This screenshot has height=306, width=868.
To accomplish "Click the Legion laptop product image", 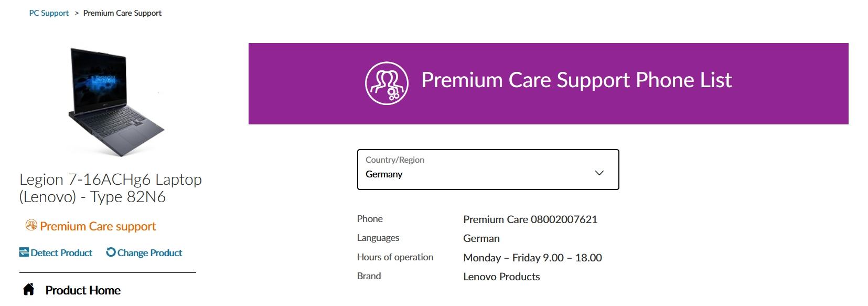I will [116, 102].
